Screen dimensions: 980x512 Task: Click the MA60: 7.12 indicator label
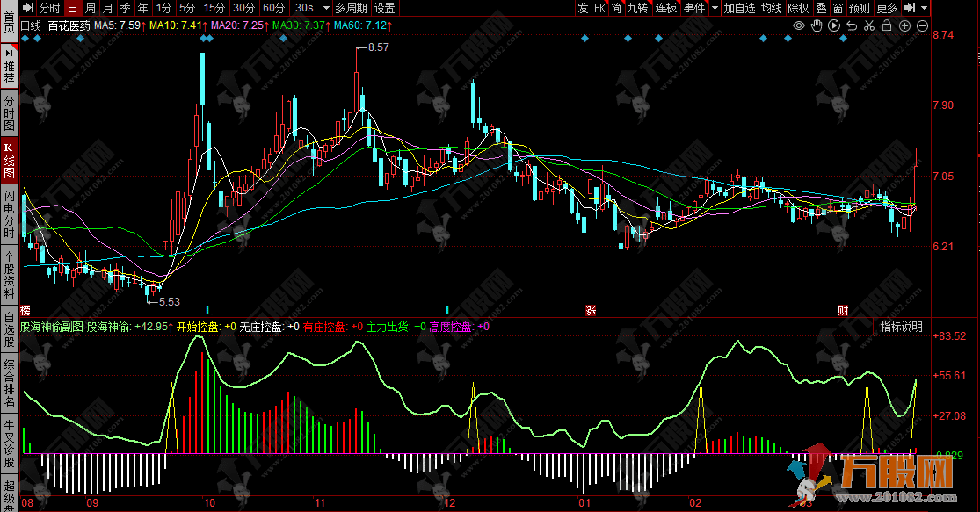(x=363, y=25)
